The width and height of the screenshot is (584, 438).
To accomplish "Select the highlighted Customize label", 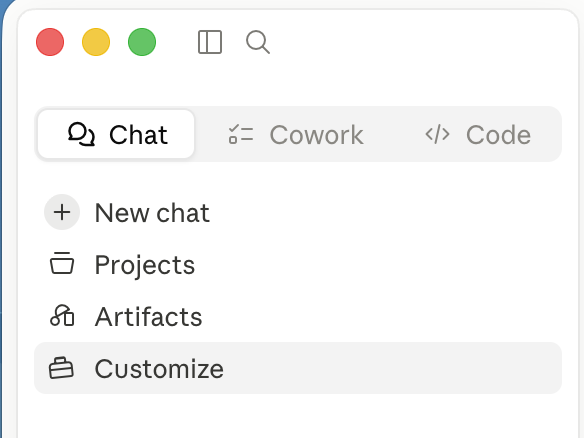I will coord(159,369).
